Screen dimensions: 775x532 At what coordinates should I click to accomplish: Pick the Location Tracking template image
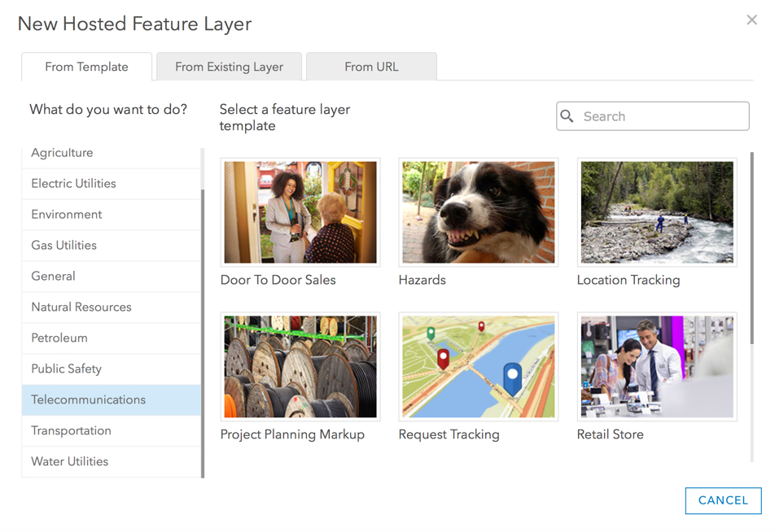click(x=657, y=212)
